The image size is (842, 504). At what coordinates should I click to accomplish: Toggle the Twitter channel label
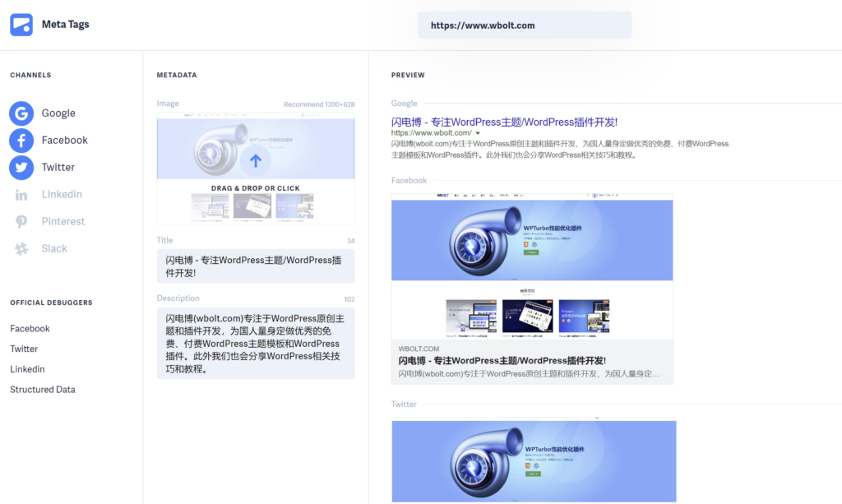58,167
